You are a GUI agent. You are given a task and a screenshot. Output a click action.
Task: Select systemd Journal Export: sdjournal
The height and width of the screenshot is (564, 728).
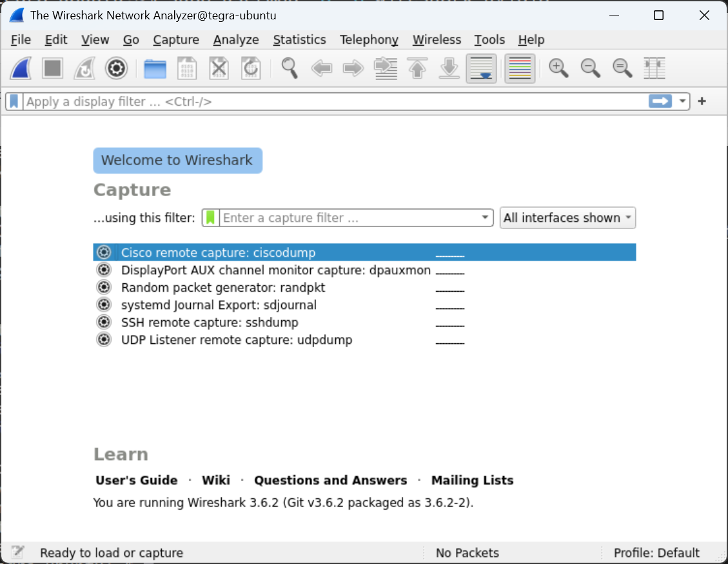coord(364,305)
